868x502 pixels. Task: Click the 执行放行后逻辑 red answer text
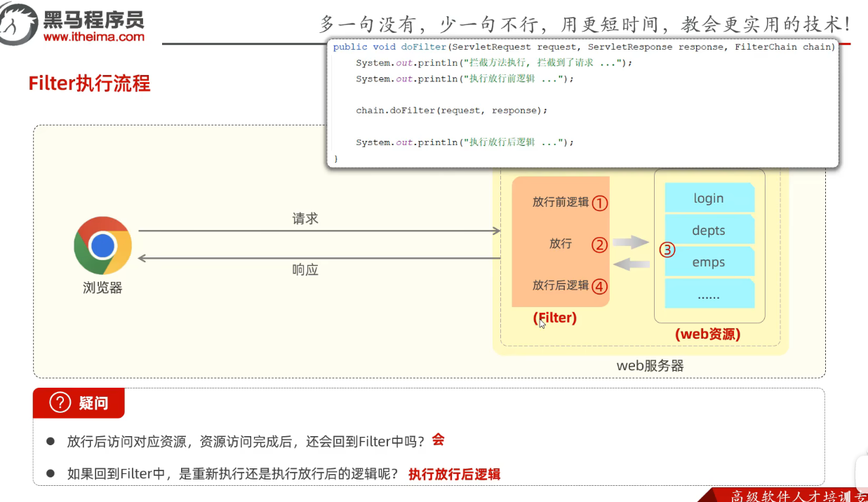click(x=454, y=474)
